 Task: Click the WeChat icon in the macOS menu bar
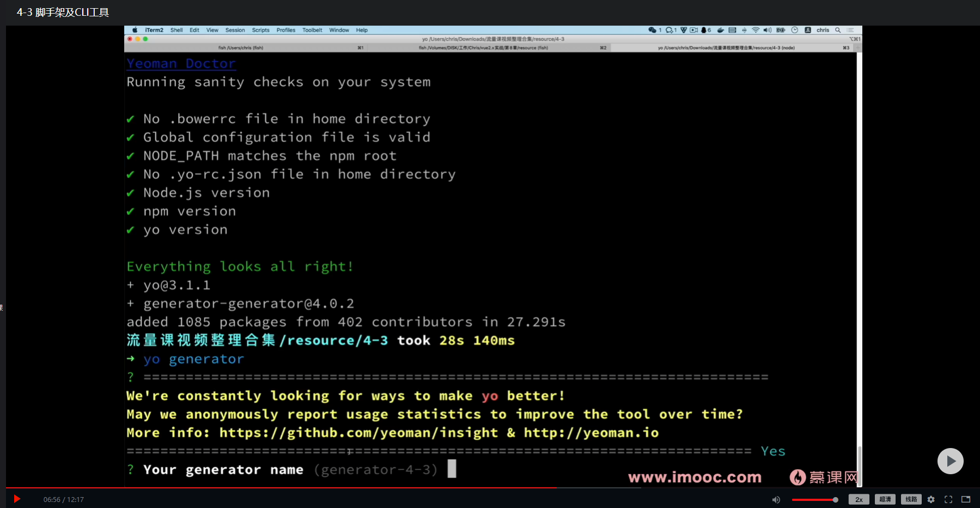(x=652, y=30)
